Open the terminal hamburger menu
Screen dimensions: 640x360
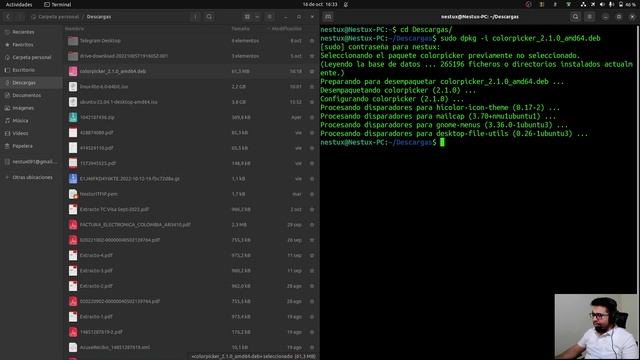(x=589, y=17)
